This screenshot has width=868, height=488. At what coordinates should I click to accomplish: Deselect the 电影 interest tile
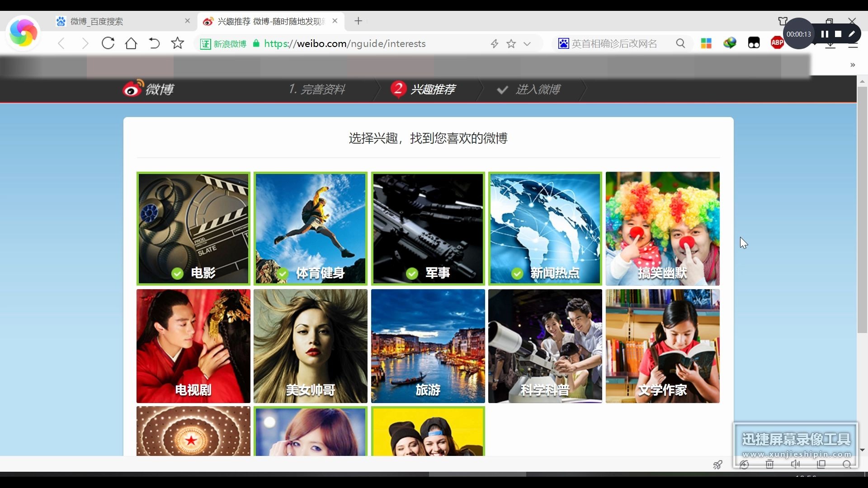coord(193,229)
